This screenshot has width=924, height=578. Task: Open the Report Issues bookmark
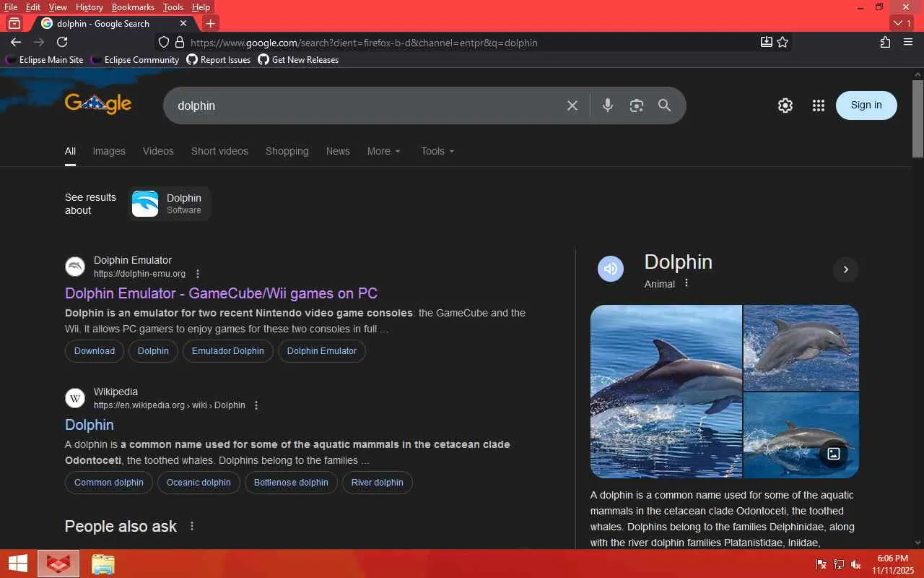pyautogui.click(x=218, y=60)
